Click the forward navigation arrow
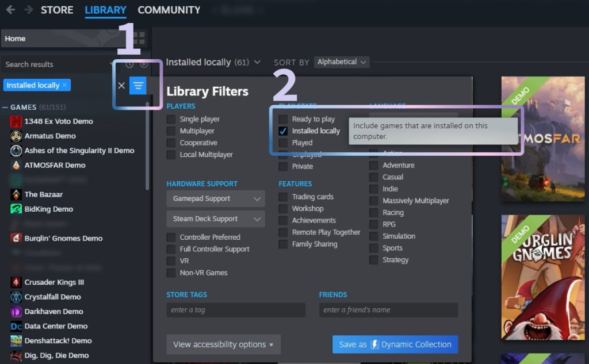The height and width of the screenshot is (364, 589). point(28,10)
